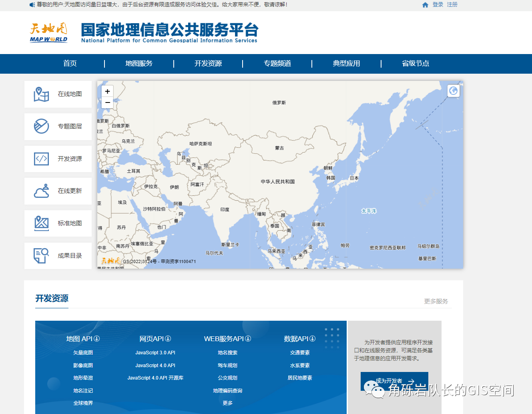The height and width of the screenshot is (414, 532).
Task: Open JavaScript 4.0 API link
Action: (155, 366)
